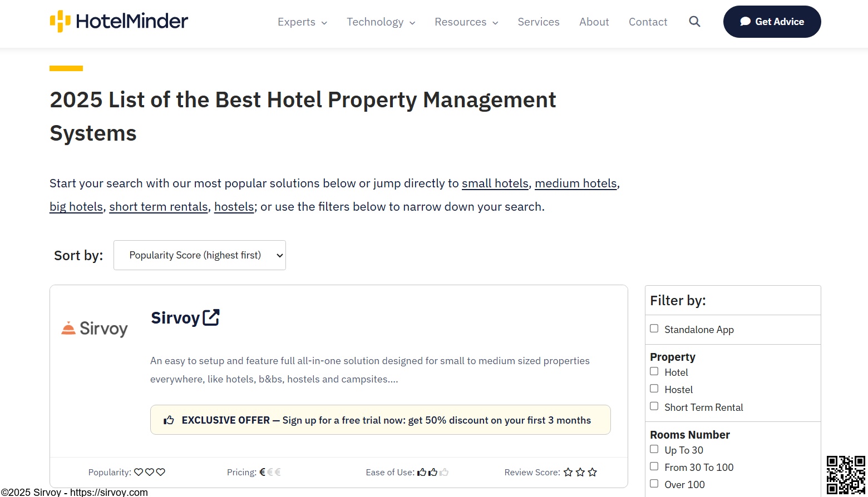Go to the Services page
This screenshot has height=497, width=868.
click(539, 22)
